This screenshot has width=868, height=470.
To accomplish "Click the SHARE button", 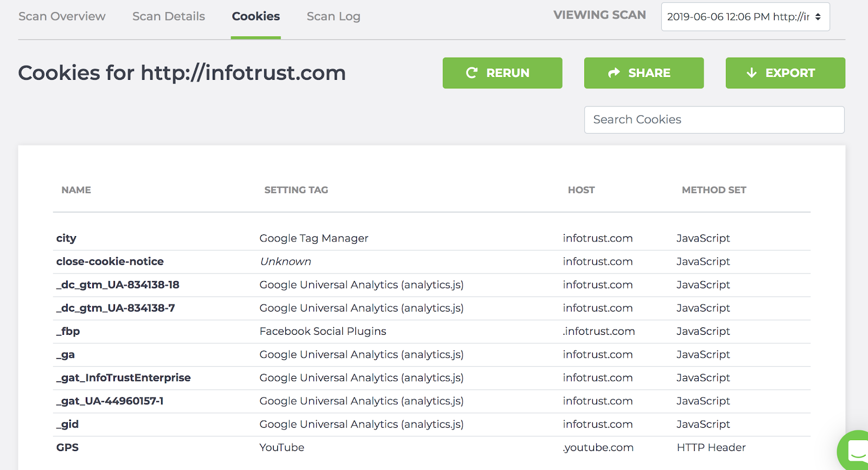I will pyautogui.click(x=644, y=73).
